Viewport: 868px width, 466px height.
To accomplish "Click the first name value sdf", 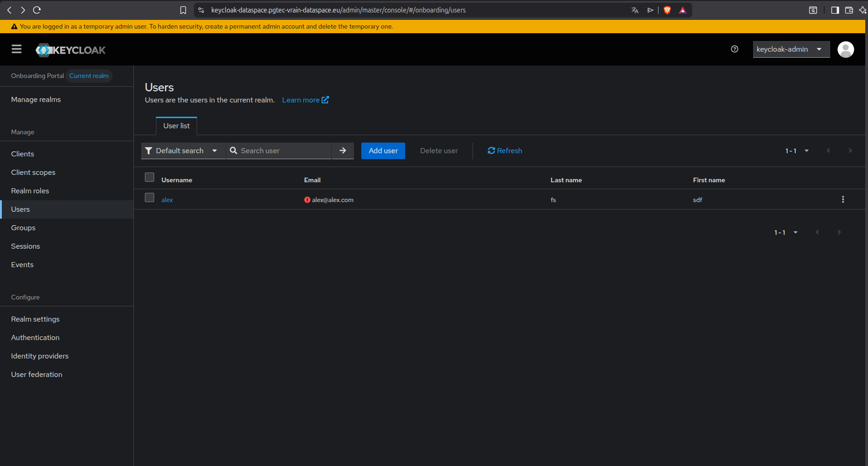I will pyautogui.click(x=698, y=200).
